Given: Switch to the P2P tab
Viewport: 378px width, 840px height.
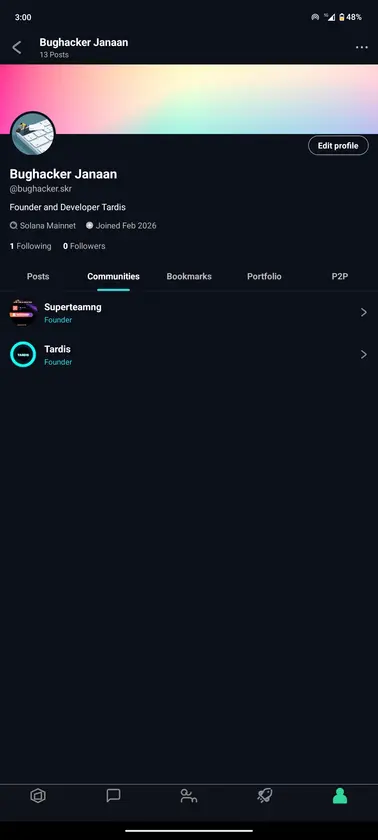Looking at the screenshot, I should (x=340, y=276).
